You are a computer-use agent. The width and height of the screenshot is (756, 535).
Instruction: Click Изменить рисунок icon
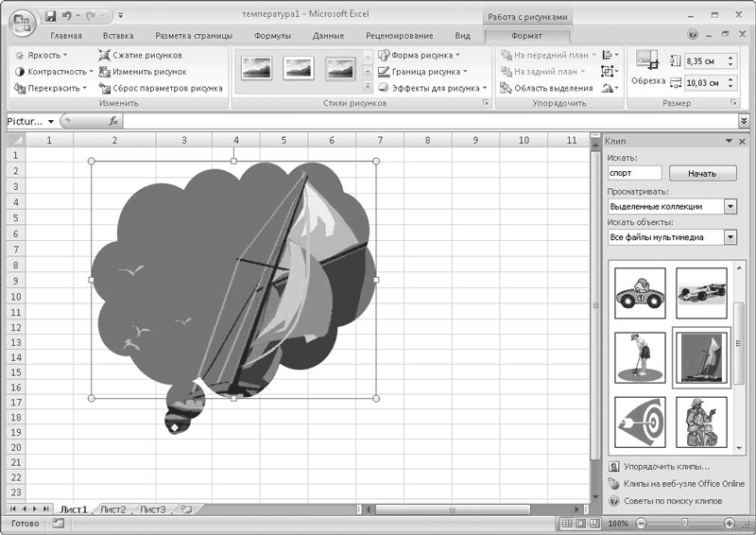104,72
